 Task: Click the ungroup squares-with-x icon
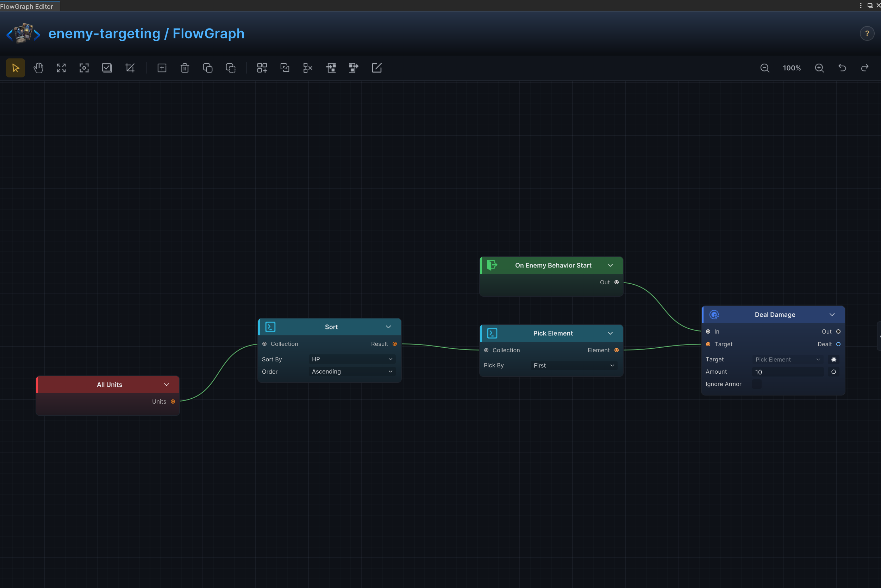coord(308,68)
